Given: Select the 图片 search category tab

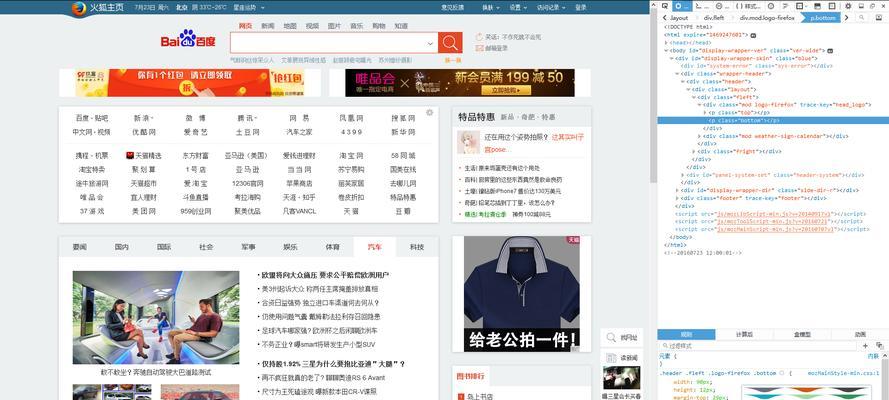Looking at the screenshot, I should [335, 25].
